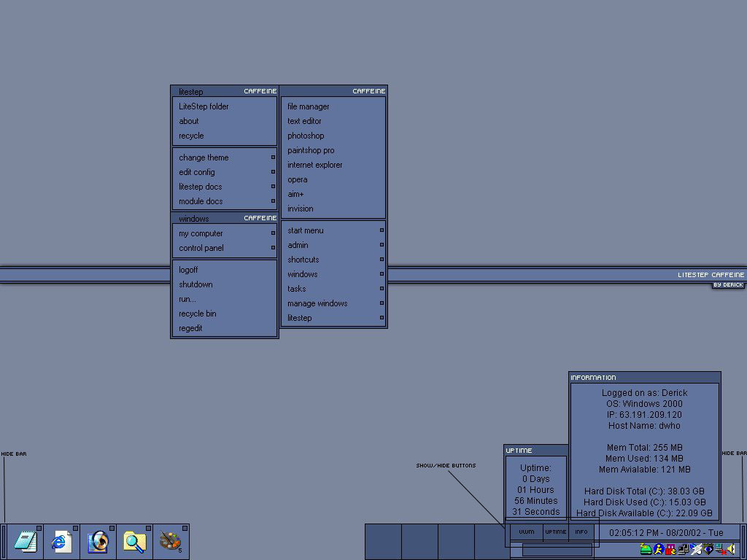Open the Internet Explorer page shortcut icon
Viewport: 747px width, 560px height.
[x=62, y=542]
